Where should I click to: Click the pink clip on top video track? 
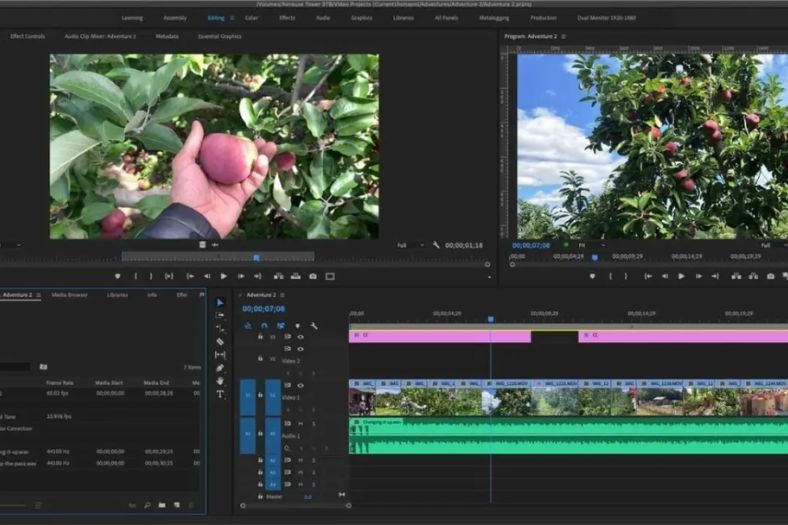point(440,337)
